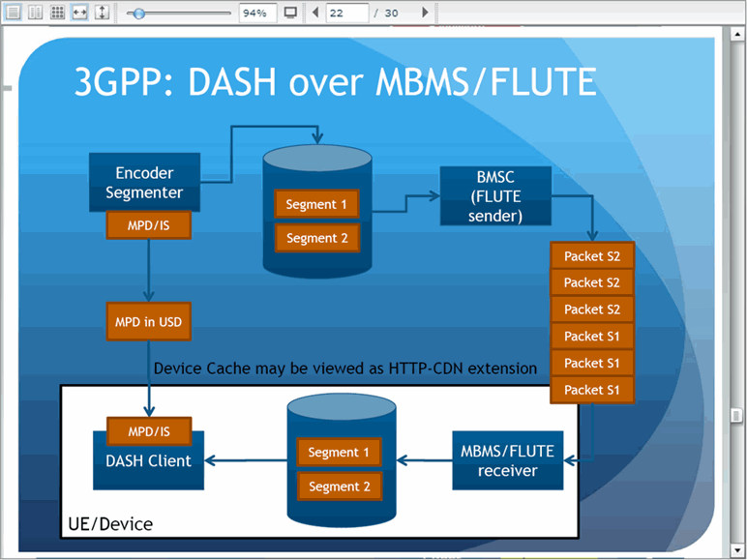Click the 'BMSC (FLUTE sender)' box
Screen dimensions: 747x560
tap(495, 195)
